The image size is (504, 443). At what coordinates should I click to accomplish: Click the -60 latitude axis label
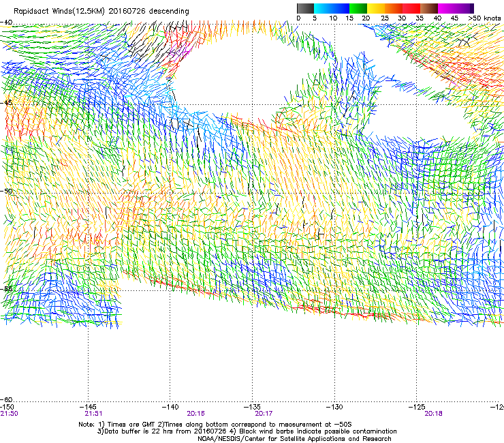pos(6,400)
